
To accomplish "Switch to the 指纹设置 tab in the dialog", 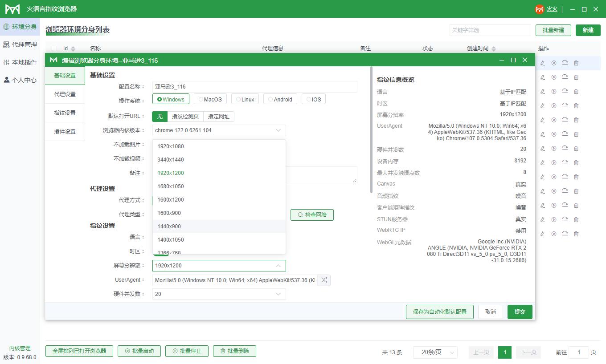I will (x=65, y=113).
